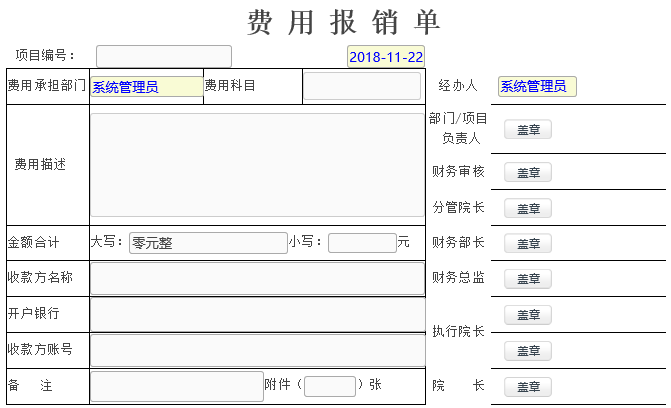Click the 费用承担部门 field
The width and height of the screenshot is (671, 408).
[146, 87]
